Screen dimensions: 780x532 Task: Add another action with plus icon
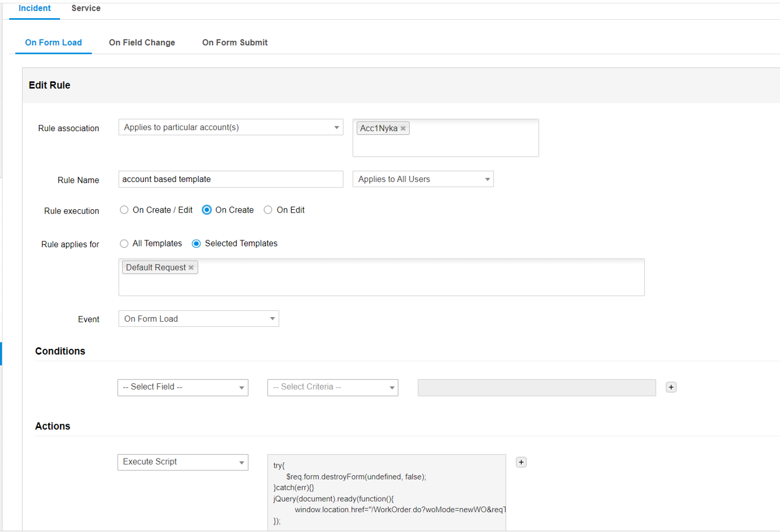(521, 462)
